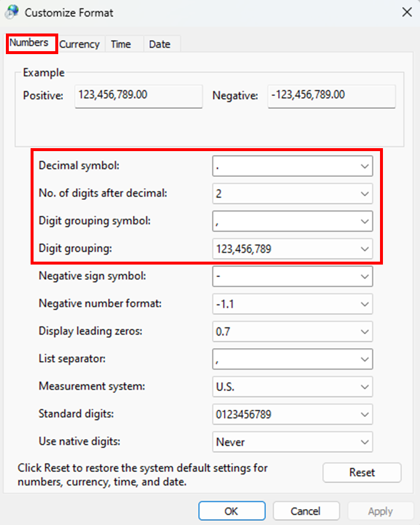
Task: Click the Positive example value field
Action: pos(138,96)
